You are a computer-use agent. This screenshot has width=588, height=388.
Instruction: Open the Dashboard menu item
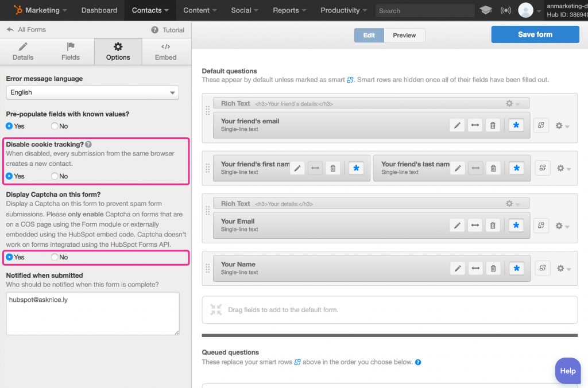[99, 10]
